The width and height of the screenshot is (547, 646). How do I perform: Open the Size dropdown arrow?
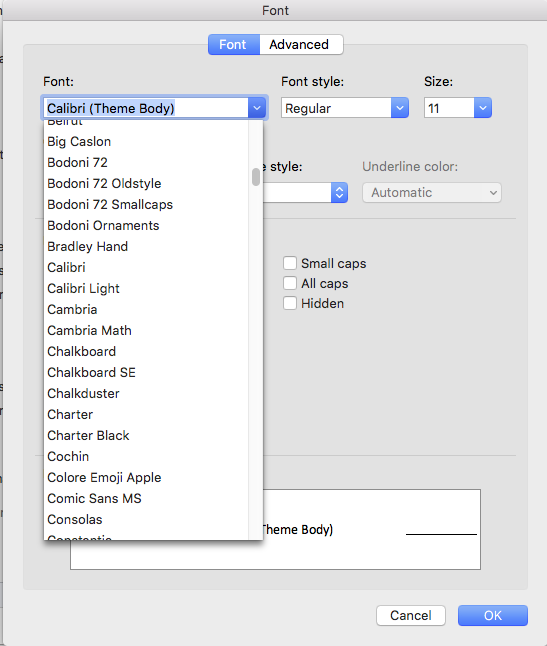(x=483, y=108)
